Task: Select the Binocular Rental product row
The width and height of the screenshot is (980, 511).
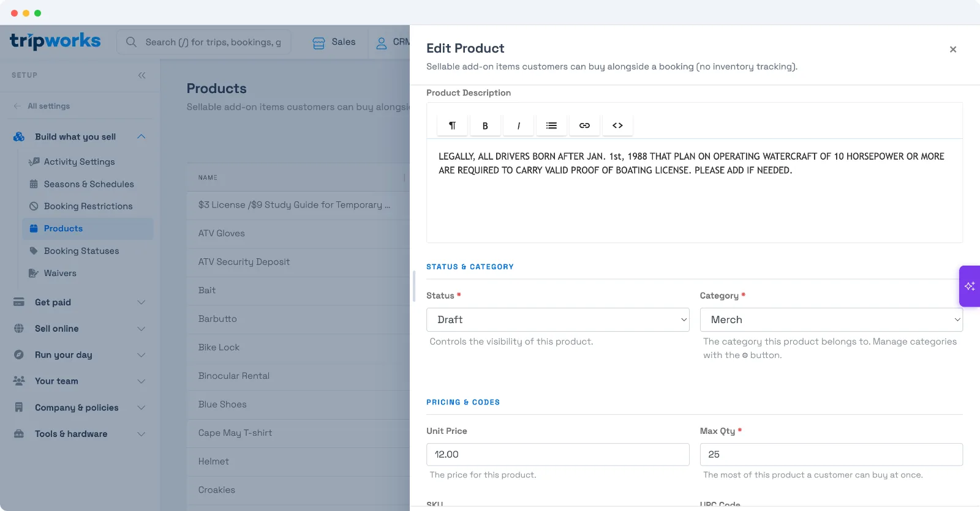Action: click(x=298, y=376)
